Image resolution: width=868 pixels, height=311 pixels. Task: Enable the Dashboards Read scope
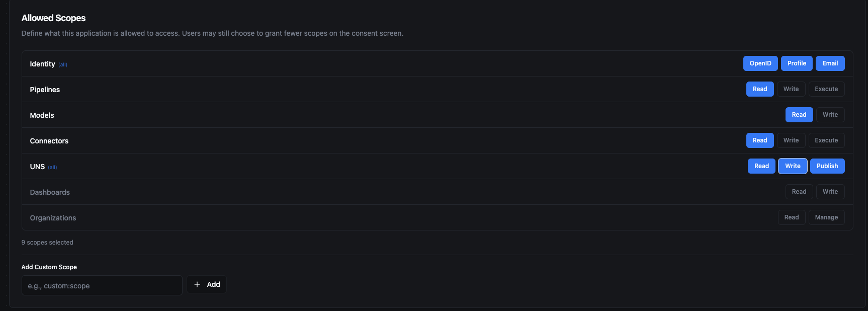coord(799,192)
